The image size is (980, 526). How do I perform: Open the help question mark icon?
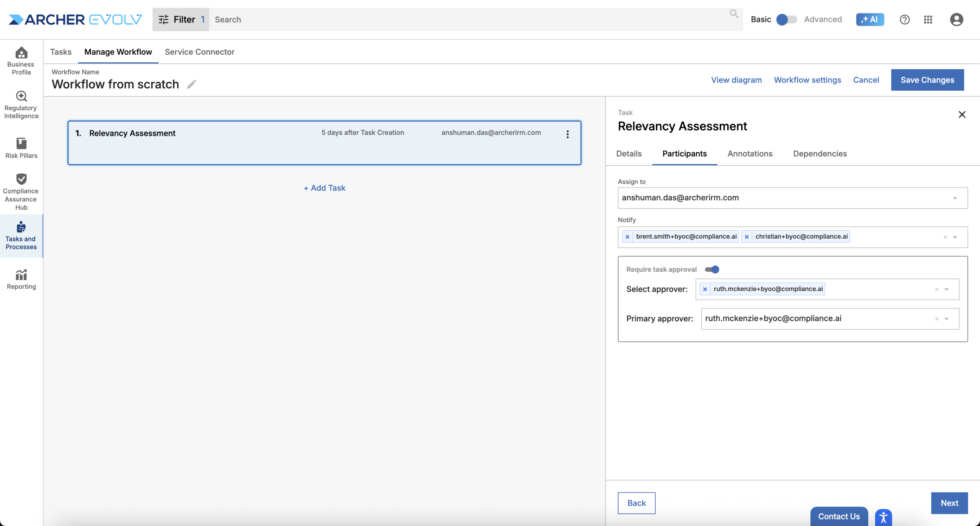click(x=904, y=20)
